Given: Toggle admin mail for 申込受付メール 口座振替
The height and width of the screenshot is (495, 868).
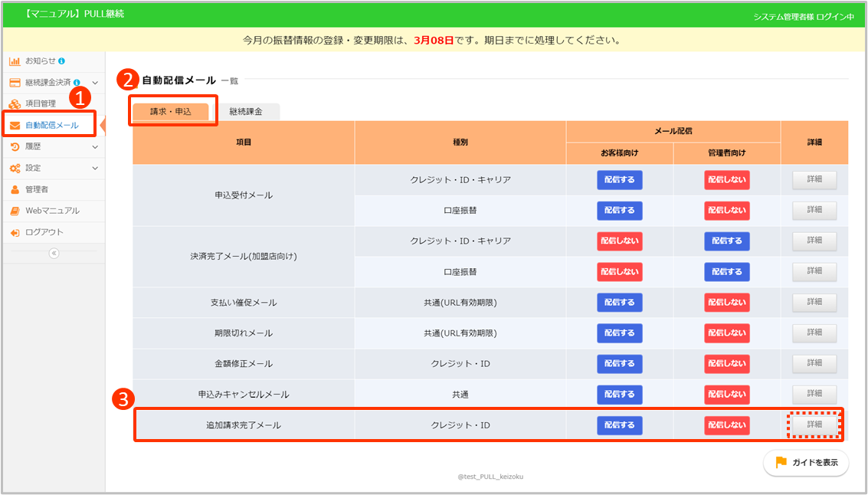Looking at the screenshot, I should tap(727, 211).
